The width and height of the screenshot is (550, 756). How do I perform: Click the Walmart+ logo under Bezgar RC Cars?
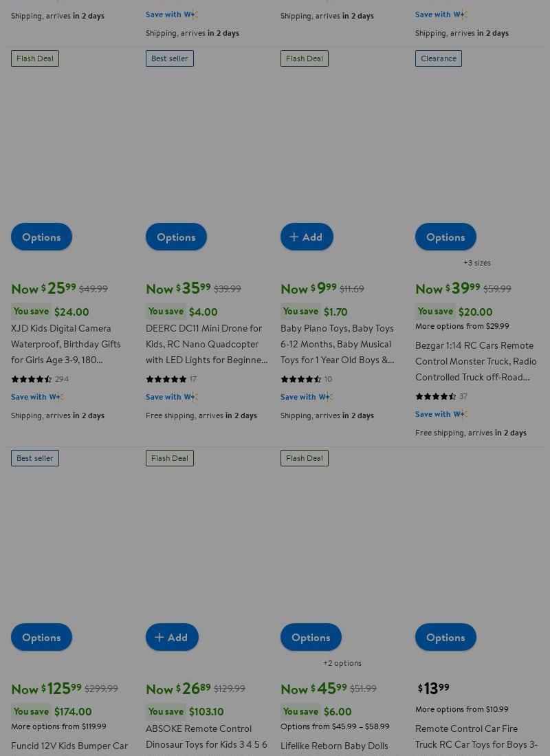tap(461, 414)
